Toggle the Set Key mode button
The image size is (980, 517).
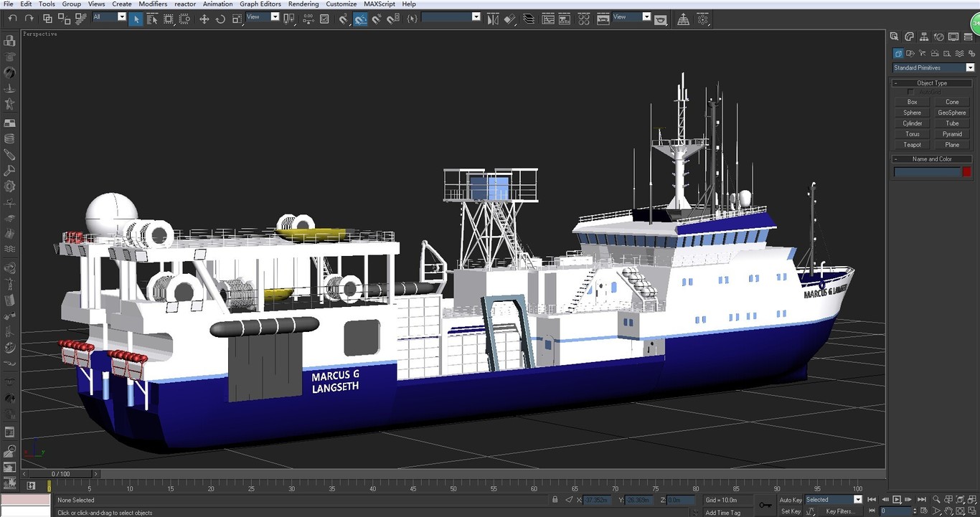(791, 511)
